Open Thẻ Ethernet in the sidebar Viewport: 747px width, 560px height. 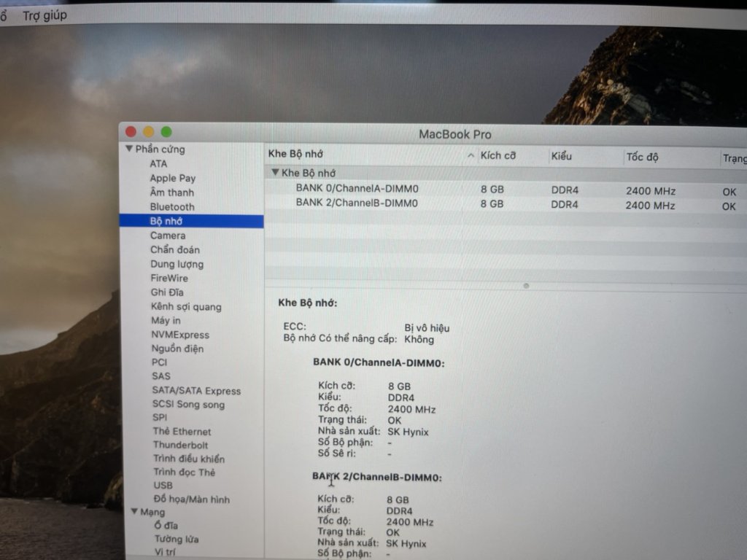click(x=182, y=432)
